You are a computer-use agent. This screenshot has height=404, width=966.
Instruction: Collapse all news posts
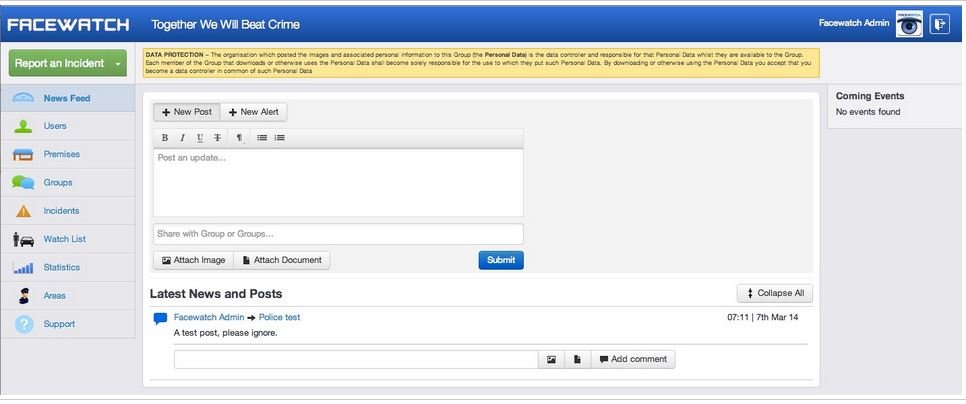click(774, 293)
